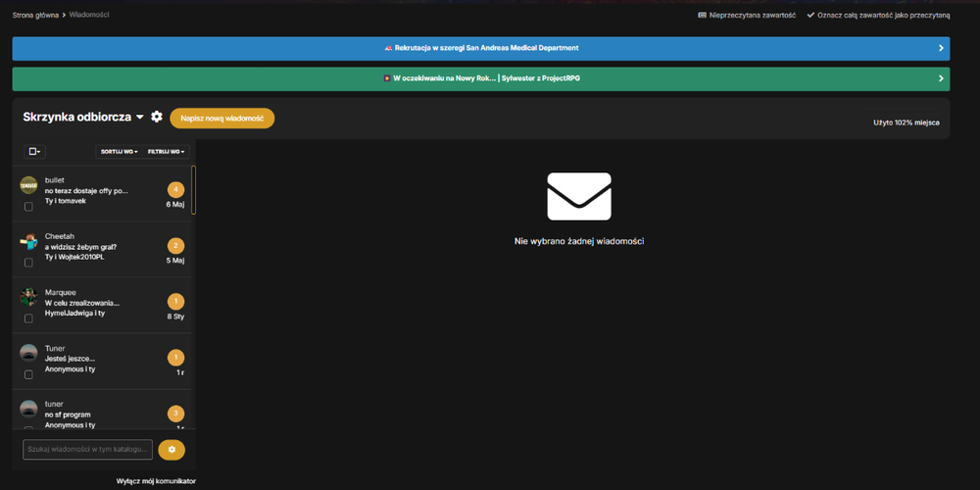Click the checkmark icon beside Oznacz całą zawartość

pos(810,15)
